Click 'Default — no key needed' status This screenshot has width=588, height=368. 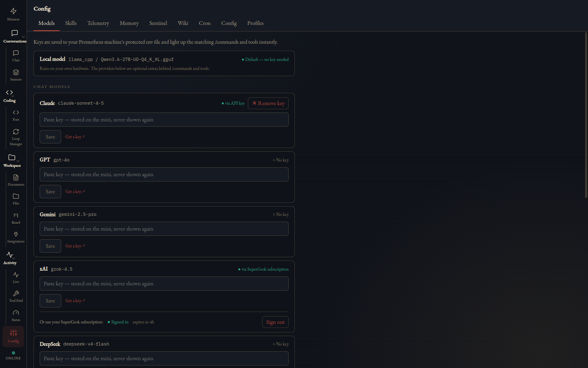point(265,60)
